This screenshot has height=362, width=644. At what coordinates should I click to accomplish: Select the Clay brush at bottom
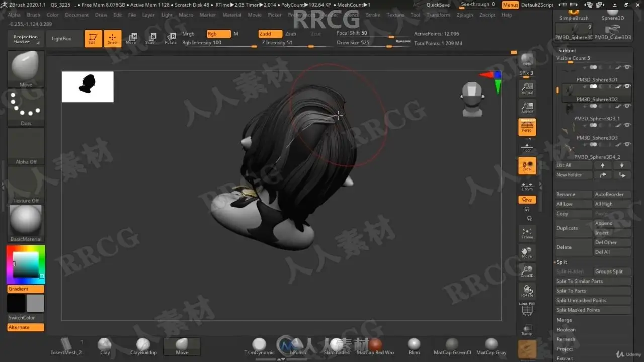click(x=105, y=346)
